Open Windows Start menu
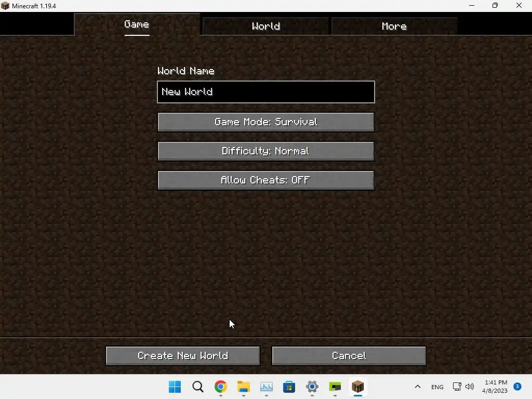Viewport: 532px width, 399px height. pos(175,387)
